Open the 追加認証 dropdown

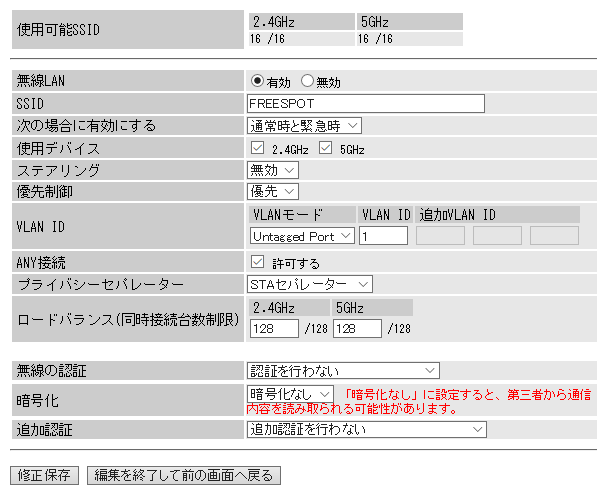367,430
